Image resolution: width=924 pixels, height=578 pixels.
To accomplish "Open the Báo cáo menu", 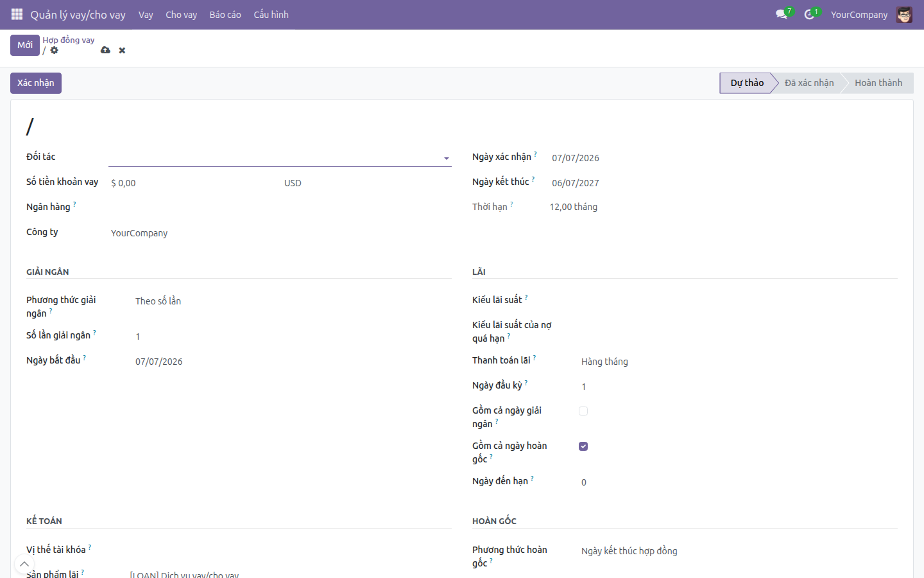I will pyautogui.click(x=225, y=15).
